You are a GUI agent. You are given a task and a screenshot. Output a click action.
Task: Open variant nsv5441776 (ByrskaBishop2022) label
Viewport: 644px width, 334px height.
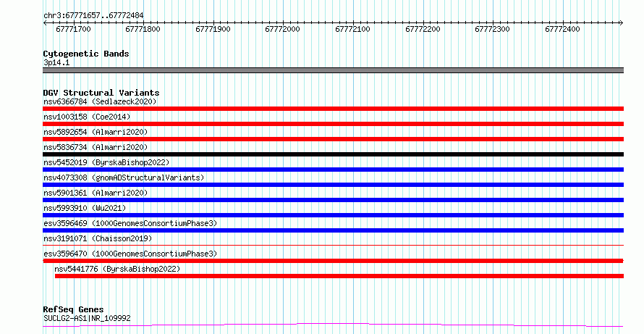pos(117,269)
